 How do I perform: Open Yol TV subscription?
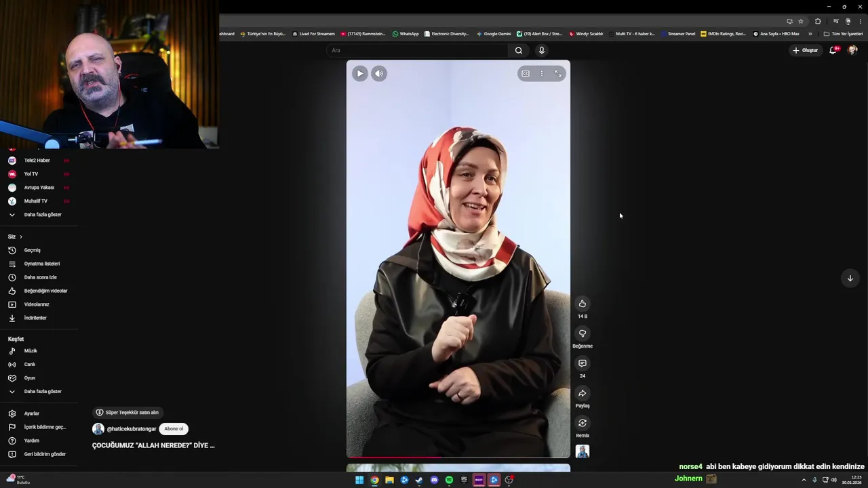tap(39, 174)
